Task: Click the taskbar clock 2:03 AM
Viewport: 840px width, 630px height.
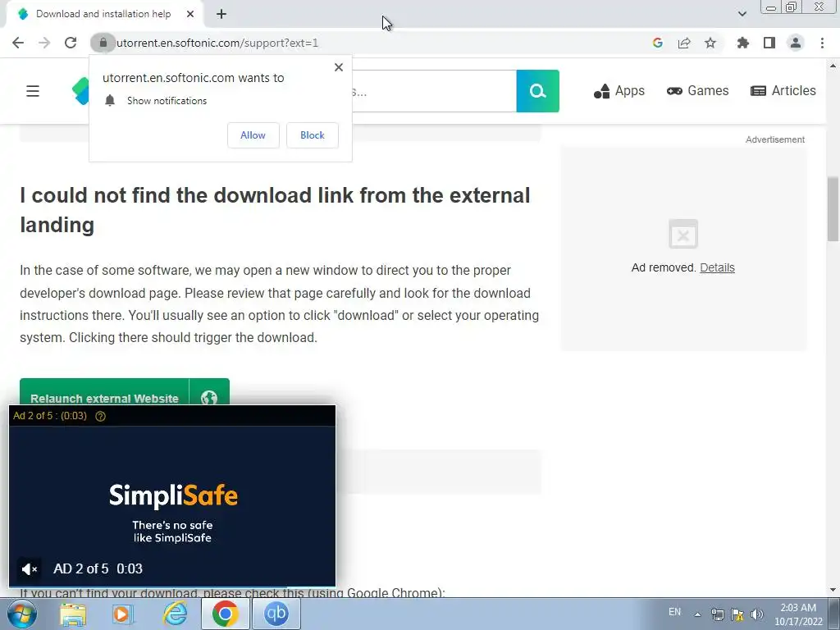Action: (798, 614)
